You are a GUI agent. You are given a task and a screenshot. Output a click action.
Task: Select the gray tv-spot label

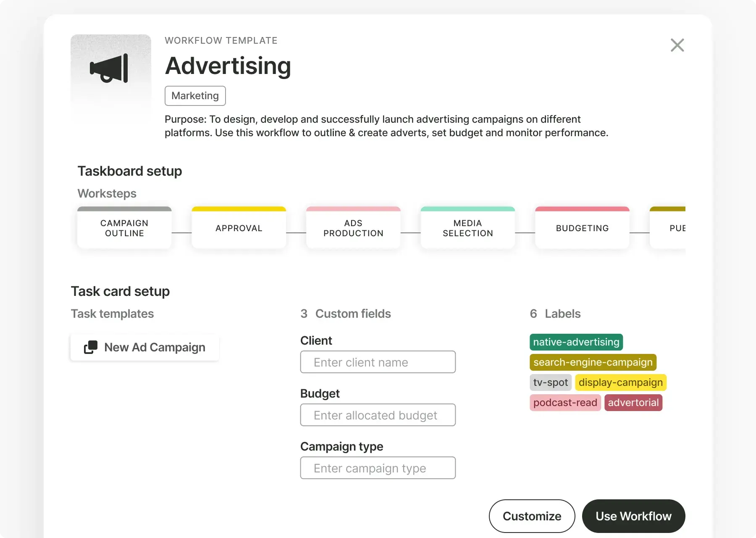coord(550,382)
